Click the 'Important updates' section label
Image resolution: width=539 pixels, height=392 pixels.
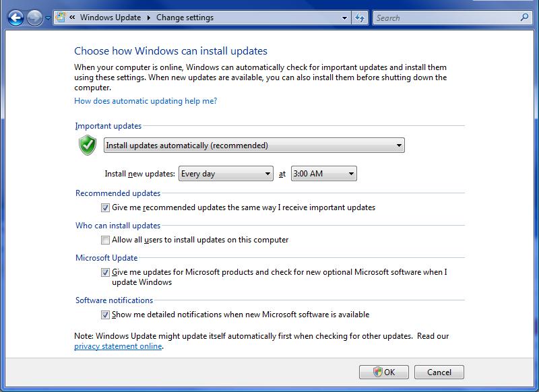[108, 126]
